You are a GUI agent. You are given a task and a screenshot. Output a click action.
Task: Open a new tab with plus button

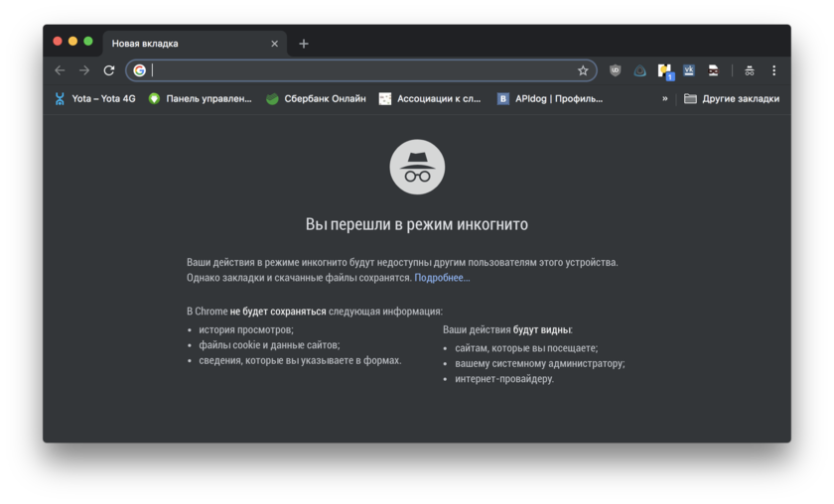[x=304, y=44]
